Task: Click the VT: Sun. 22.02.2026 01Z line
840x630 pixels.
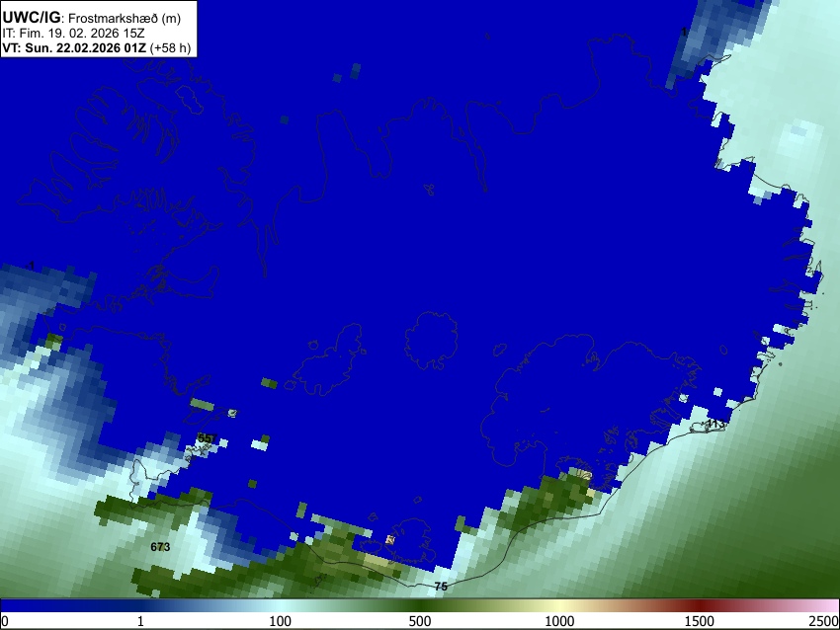Action: point(97,47)
